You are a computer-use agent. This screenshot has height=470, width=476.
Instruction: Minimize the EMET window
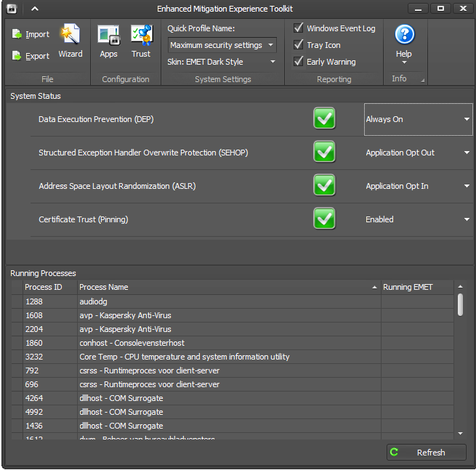tap(418, 9)
